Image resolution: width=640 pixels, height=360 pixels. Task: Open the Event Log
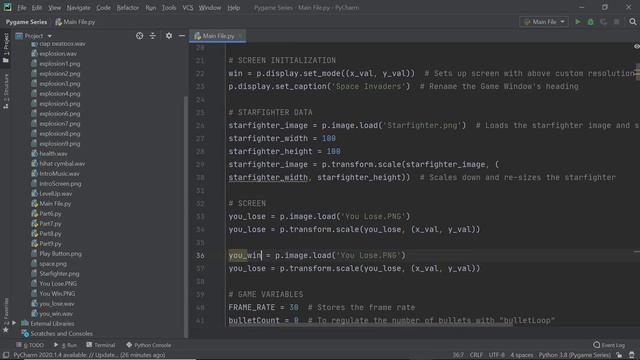tap(609, 345)
